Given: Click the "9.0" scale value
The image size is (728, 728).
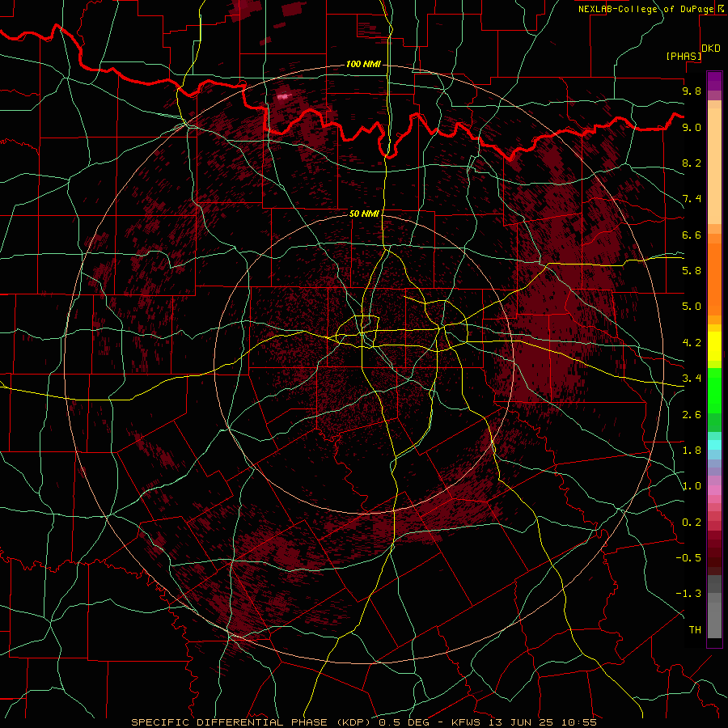Looking at the screenshot, I should click(692, 127).
